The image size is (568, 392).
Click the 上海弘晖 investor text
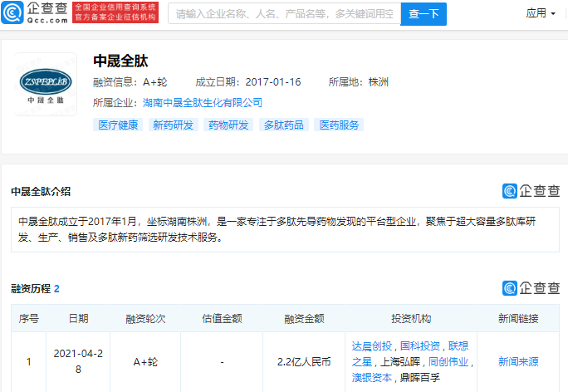tap(400, 361)
